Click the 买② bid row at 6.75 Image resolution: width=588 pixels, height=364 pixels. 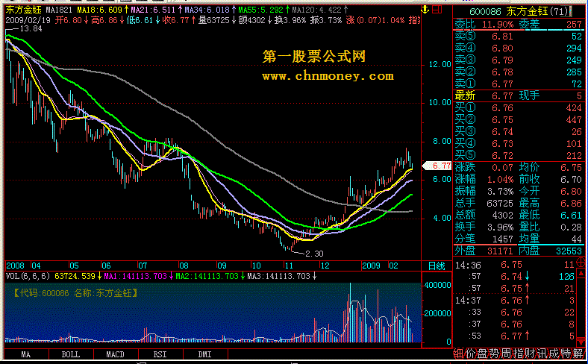click(x=519, y=119)
